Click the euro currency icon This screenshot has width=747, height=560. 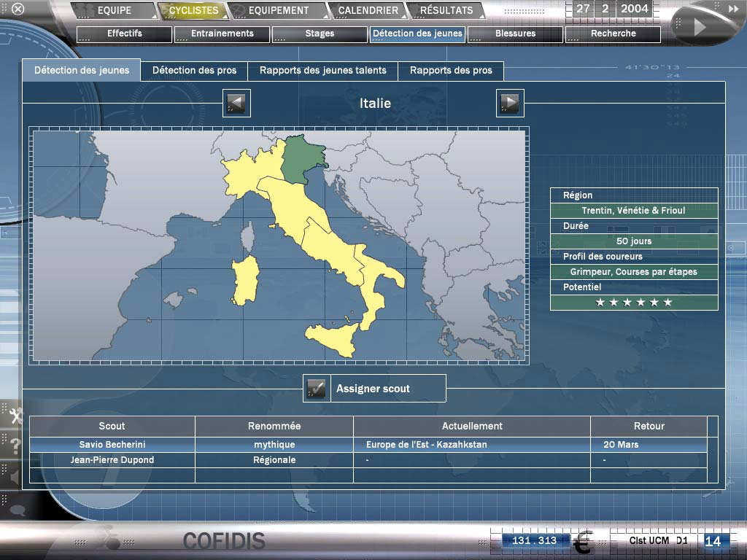581,543
